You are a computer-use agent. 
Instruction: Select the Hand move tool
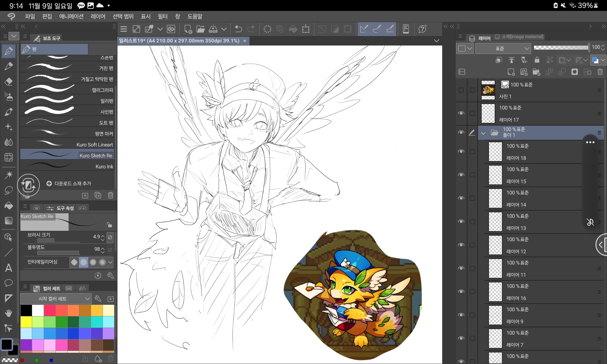coord(8,313)
